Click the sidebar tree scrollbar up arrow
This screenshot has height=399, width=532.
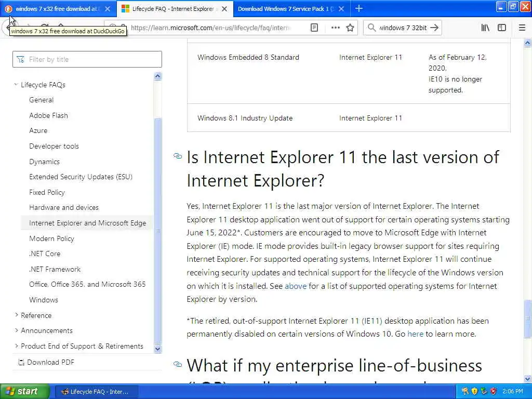click(157, 76)
